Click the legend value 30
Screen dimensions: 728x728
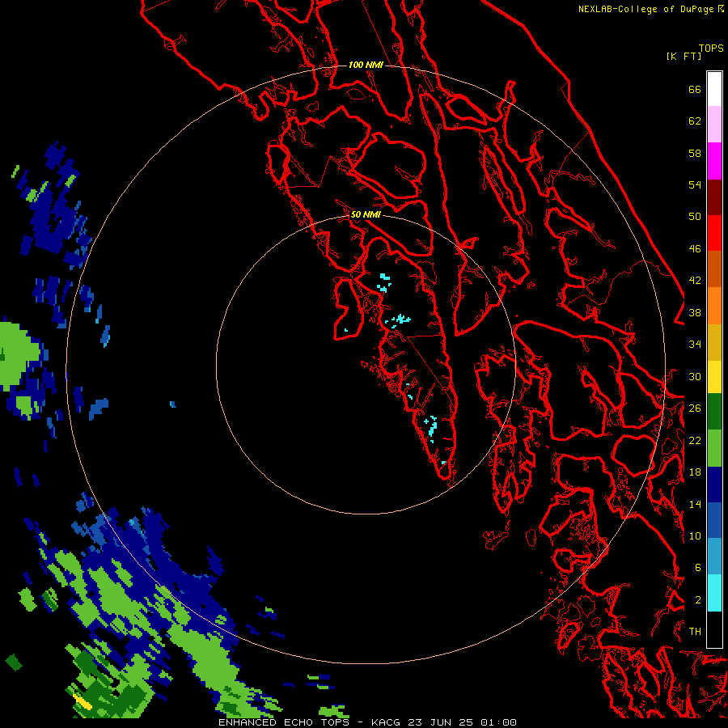pos(695,376)
